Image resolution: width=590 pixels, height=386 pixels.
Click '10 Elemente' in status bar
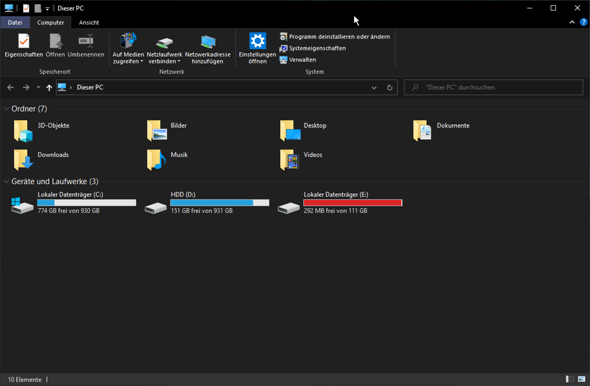click(x=25, y=380)
